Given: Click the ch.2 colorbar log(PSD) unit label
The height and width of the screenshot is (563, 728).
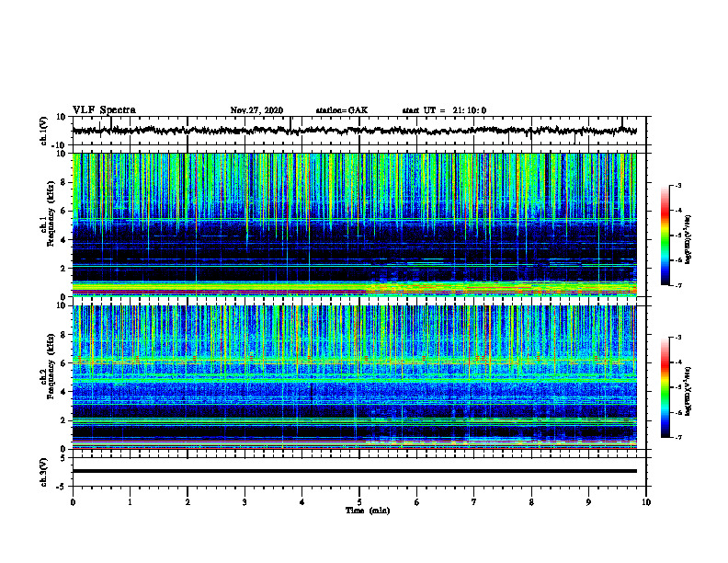Looking at the screenshot, I should click(688, 391).
